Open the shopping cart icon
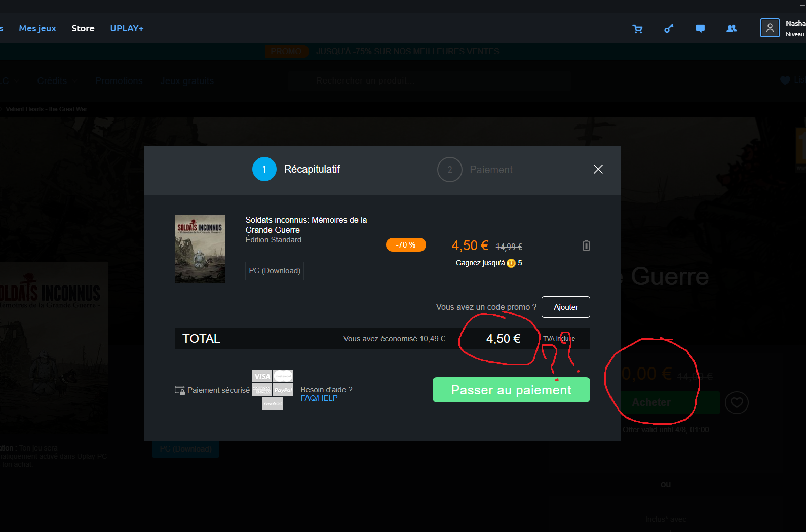This screenshot has width=806, height=532. [x=637, y=29]
